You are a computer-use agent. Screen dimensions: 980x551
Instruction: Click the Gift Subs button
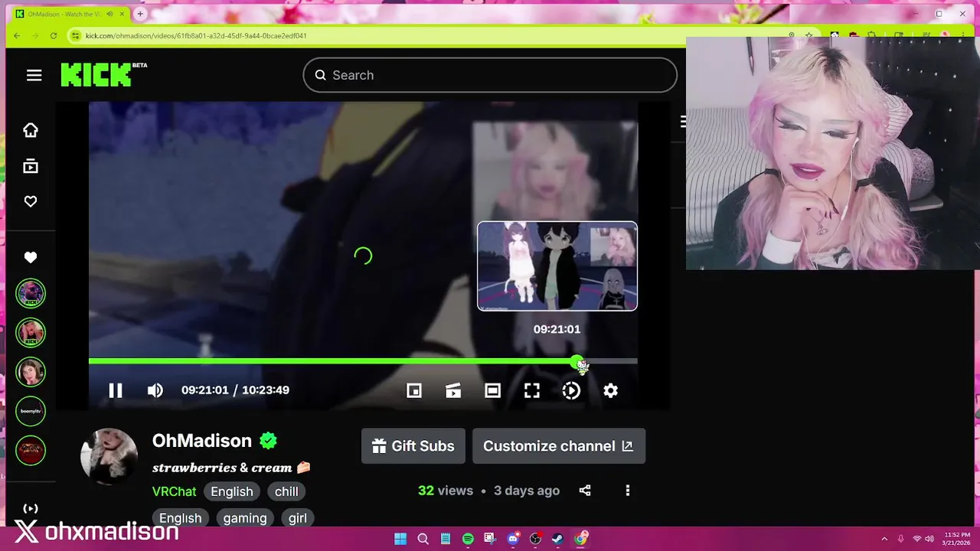click(413, 446)
